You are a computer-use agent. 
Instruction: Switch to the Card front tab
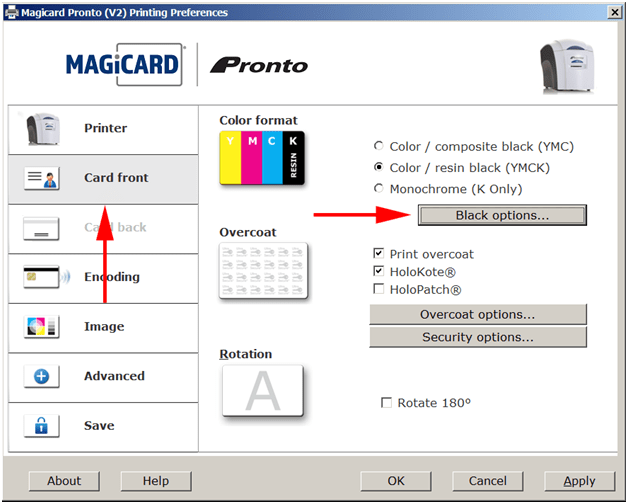point(103,179)
